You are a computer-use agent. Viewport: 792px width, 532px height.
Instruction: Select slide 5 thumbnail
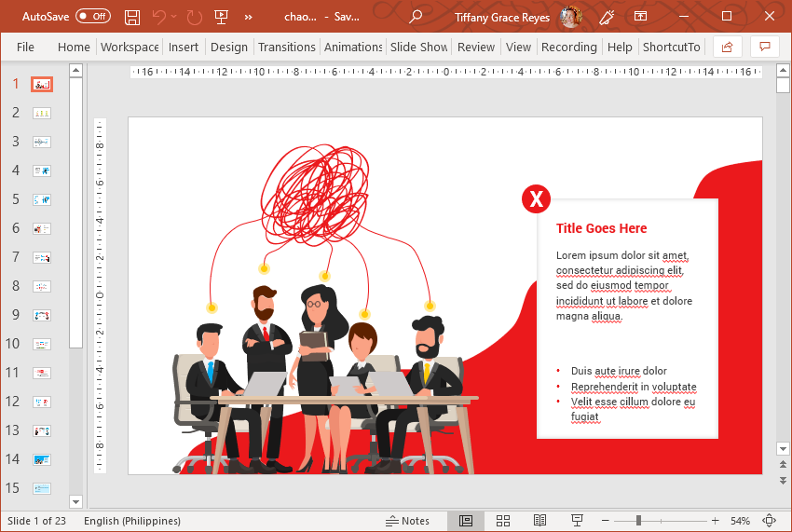[42, 199]
